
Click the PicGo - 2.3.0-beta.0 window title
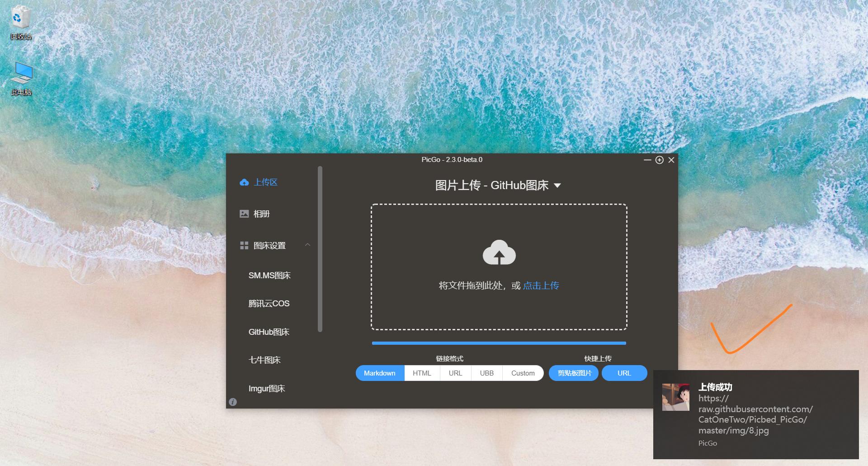452,160
